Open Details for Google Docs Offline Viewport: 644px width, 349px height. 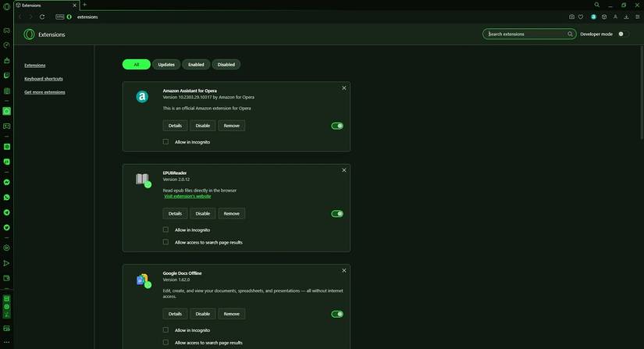pos(175,314)
